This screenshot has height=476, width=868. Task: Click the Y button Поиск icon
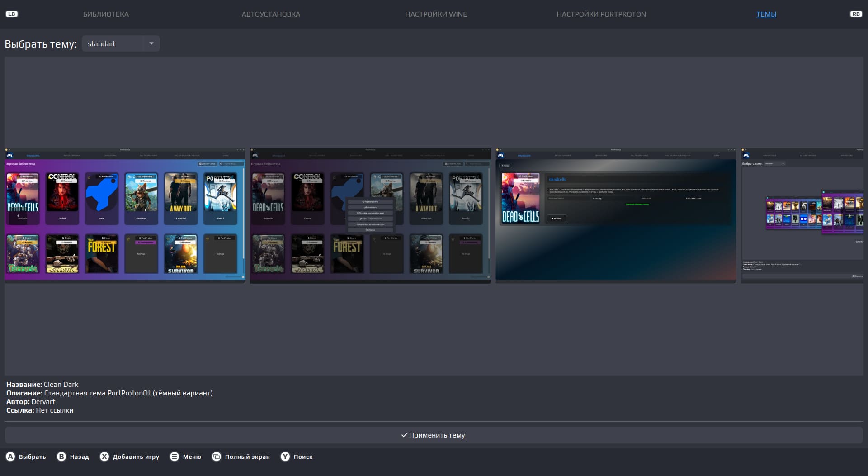point(285,457)
